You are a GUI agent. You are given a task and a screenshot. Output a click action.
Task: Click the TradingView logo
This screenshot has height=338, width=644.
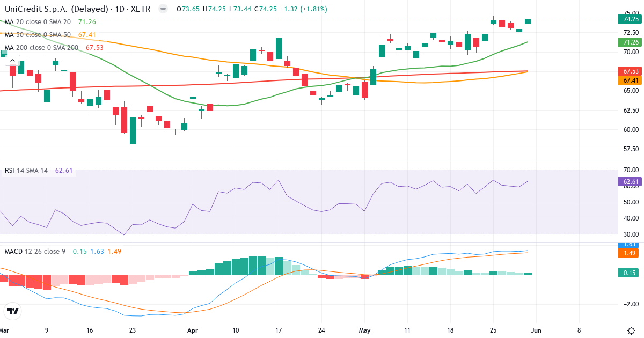tap(12, 311)
